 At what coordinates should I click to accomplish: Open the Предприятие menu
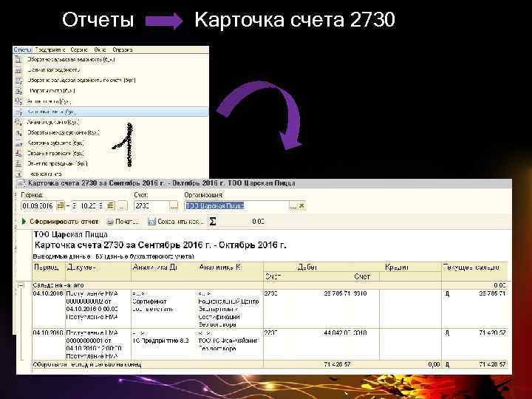[50, 50]
